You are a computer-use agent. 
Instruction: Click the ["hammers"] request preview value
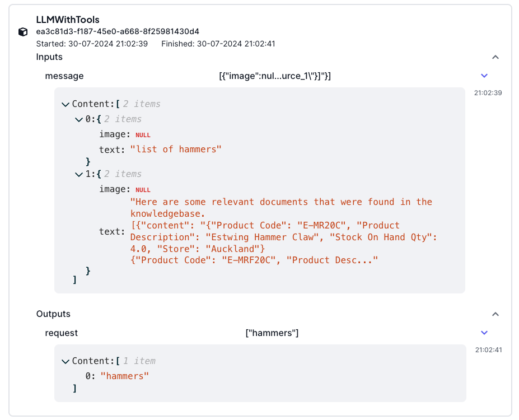point(272,333)
